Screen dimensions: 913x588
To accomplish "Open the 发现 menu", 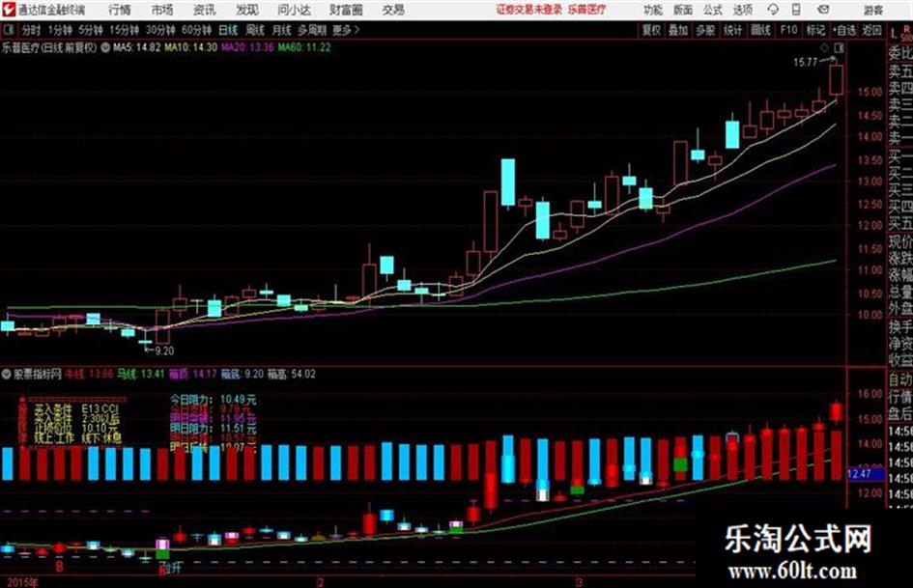I will pos(247,10).
